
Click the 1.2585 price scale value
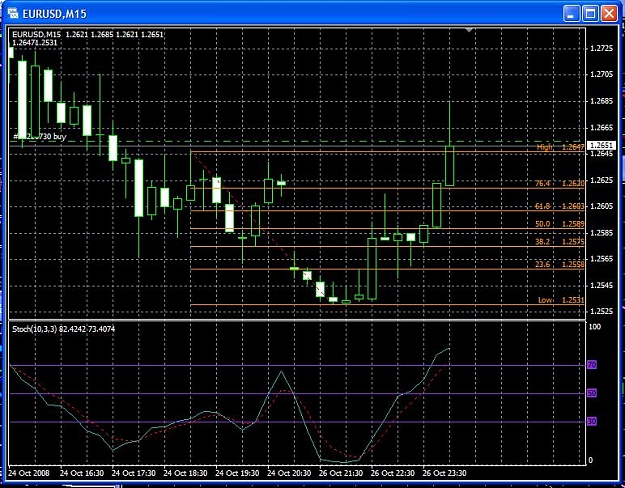tap(601, 232)
